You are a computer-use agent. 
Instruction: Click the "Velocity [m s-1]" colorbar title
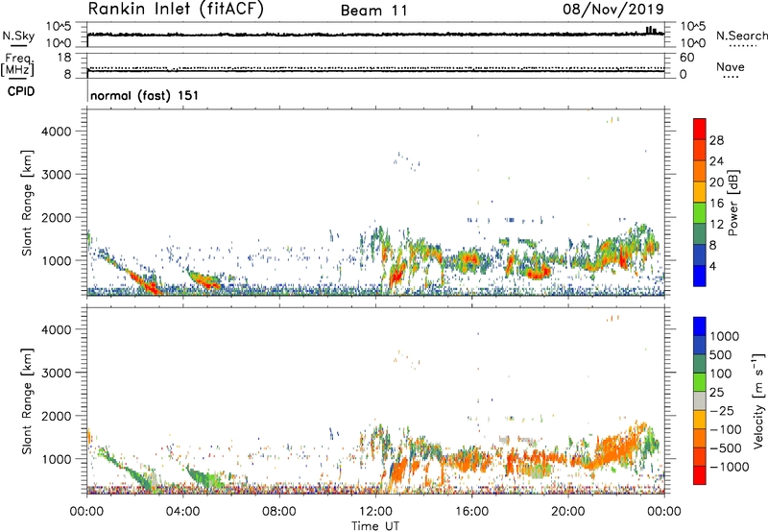(x=757, y=400)
